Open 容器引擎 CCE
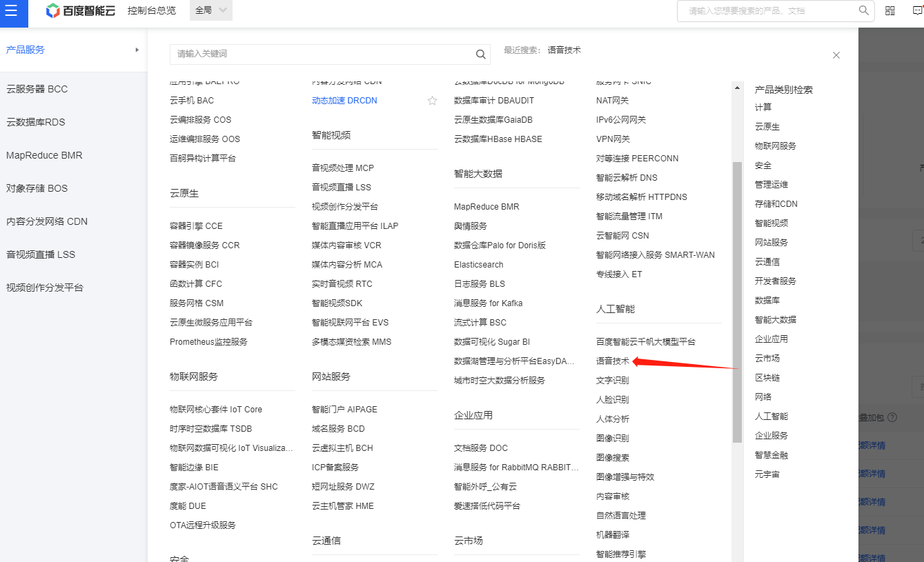The width and height of the screenshot is (924, 562). (x=196, y=226)
